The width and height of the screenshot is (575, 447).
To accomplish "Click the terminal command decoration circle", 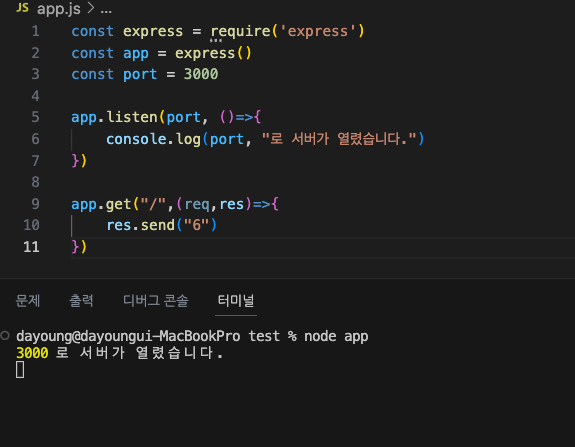I will (5, 335).
